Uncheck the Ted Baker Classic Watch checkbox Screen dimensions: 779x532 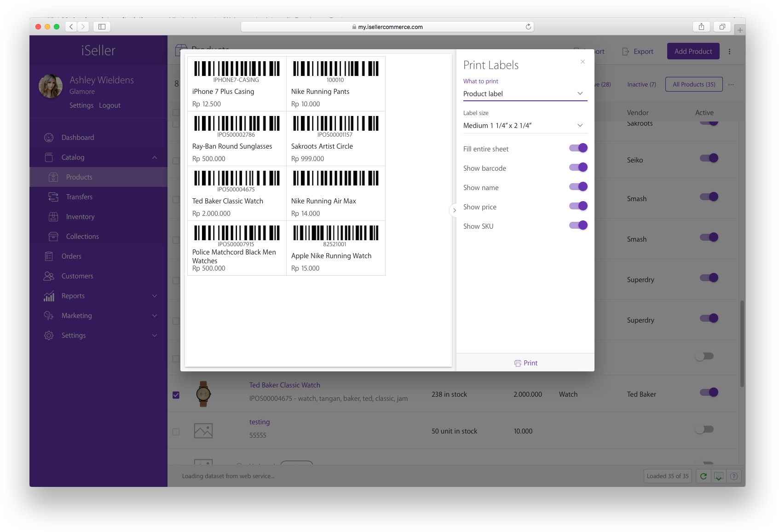[176, 395]
